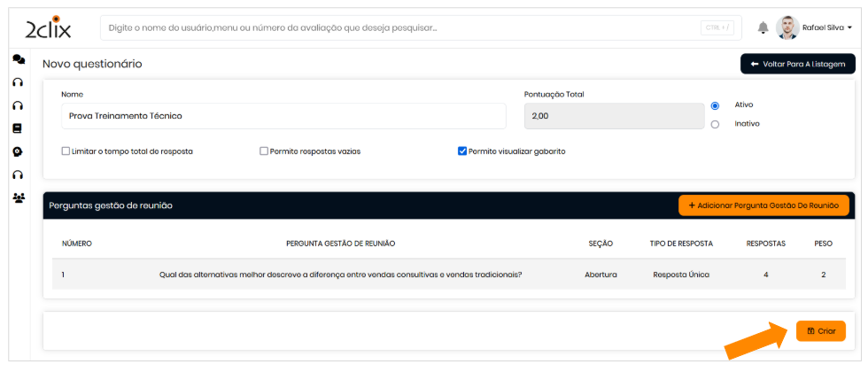The width and height of the screenshot is (868, 372).
Task: Enable 'Limitar o tempo total de resposta'
Action: click(66, 151)
